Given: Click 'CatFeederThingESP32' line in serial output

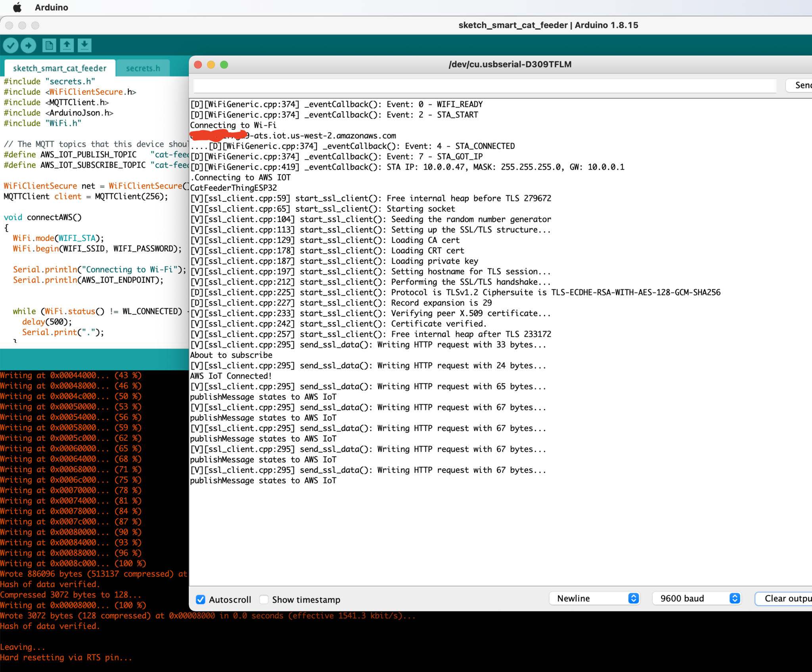Looking at the screenshot, I should (x=234, y=188).
